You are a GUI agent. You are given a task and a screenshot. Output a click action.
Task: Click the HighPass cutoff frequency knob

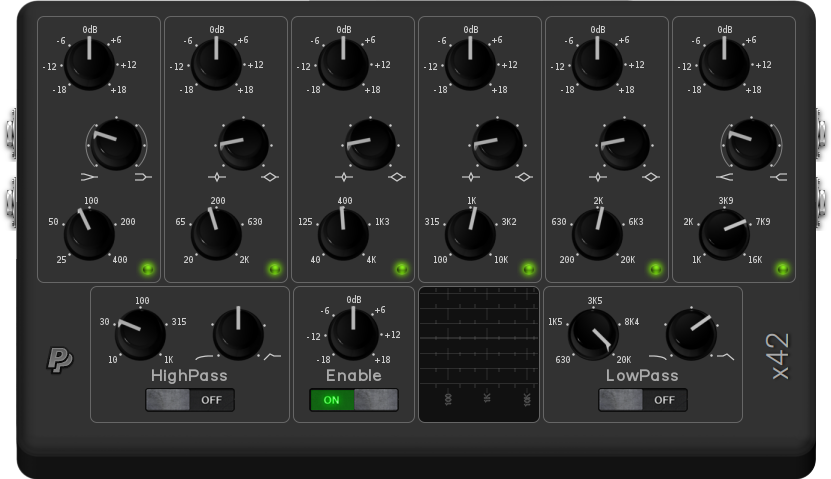click(140, 335)
